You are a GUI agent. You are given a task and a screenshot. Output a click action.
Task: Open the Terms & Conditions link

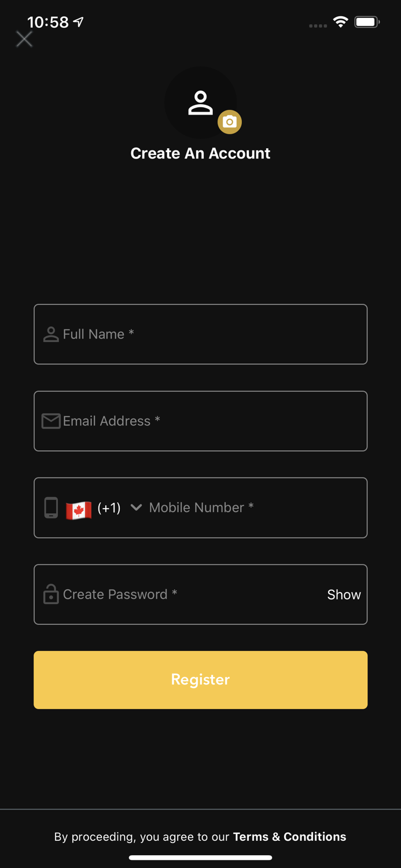click(x=289, y=837)
